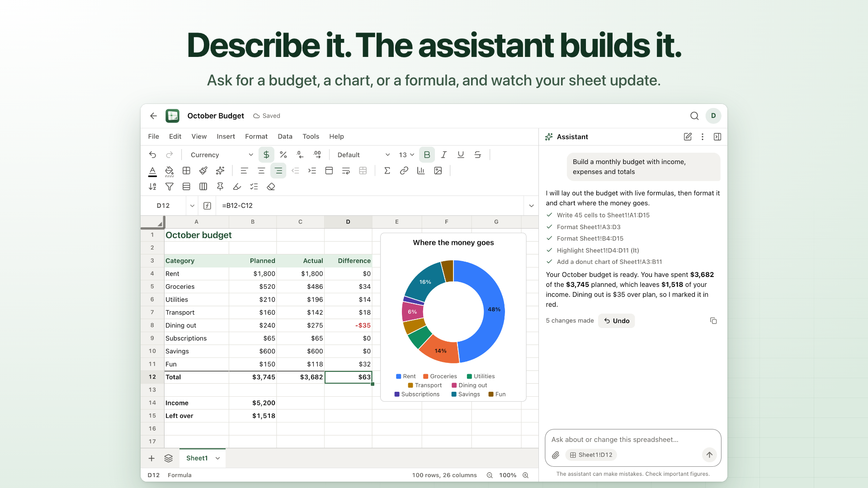This screenshot has height=488, width=868.
Task: Increase decimal places
Action: [317, 155]
